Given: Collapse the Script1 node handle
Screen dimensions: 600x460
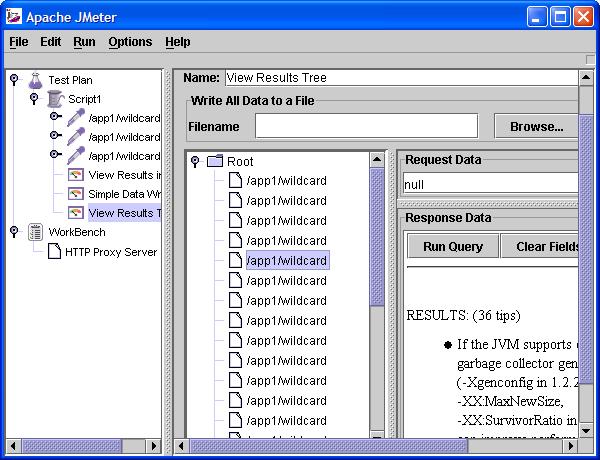Looking at the screenshot, I should (34, 99).
